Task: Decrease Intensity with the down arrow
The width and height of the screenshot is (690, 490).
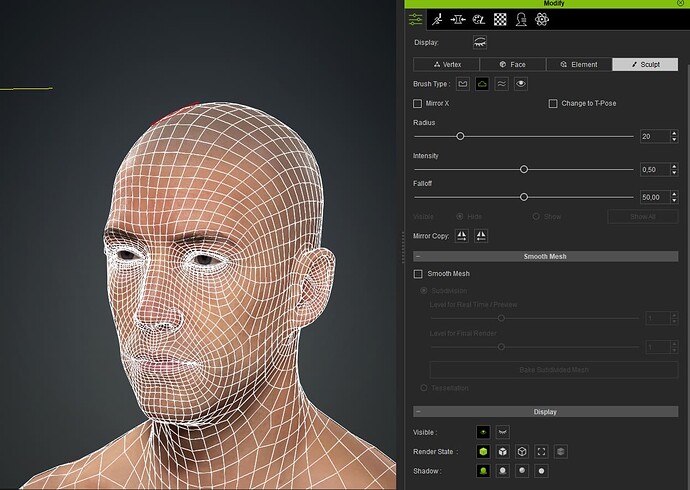Action: (x=674, y=172)
